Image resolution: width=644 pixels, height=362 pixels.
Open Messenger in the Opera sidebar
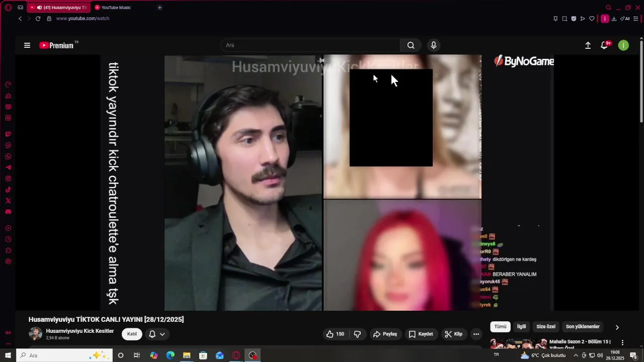tap(8, 145)
